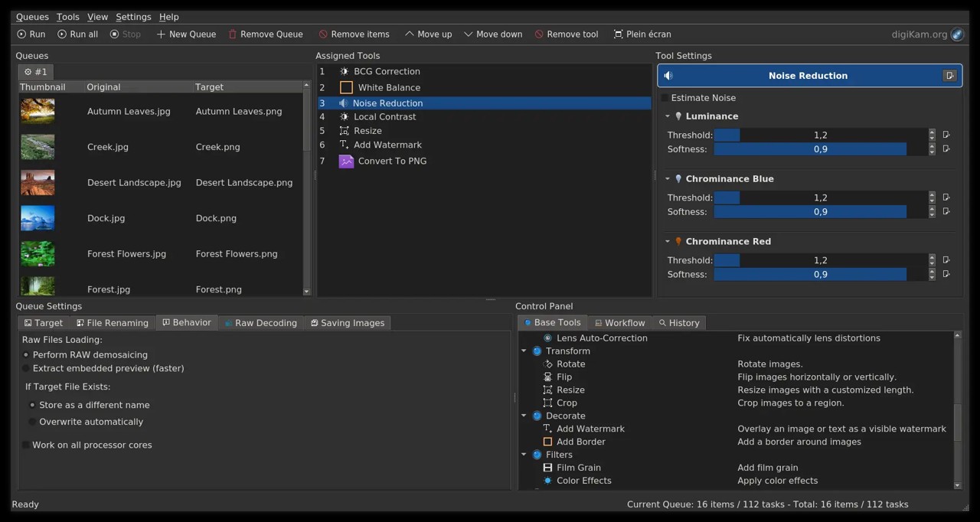980x522 pixels.
Task: Open the Settings menu
Action: pos(133,17)
